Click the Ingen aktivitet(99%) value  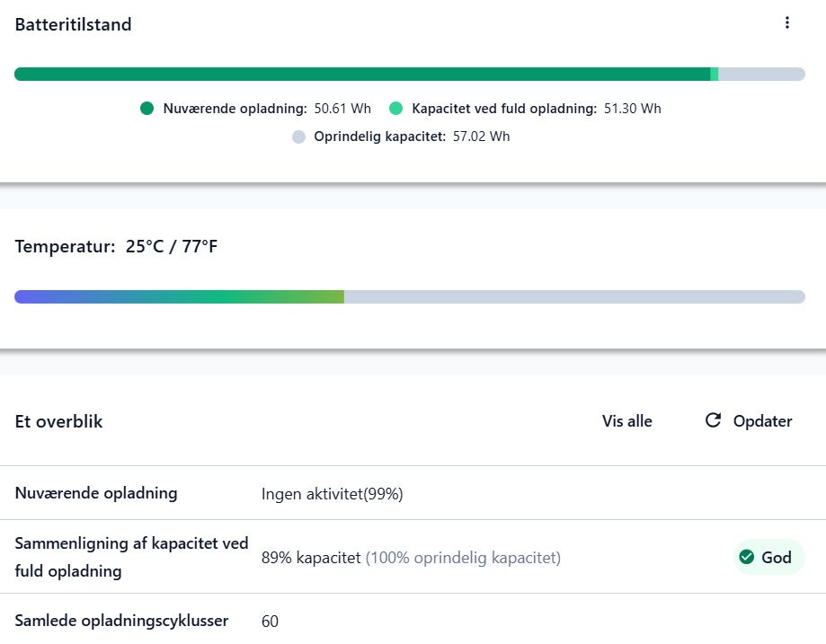[332, 494]
